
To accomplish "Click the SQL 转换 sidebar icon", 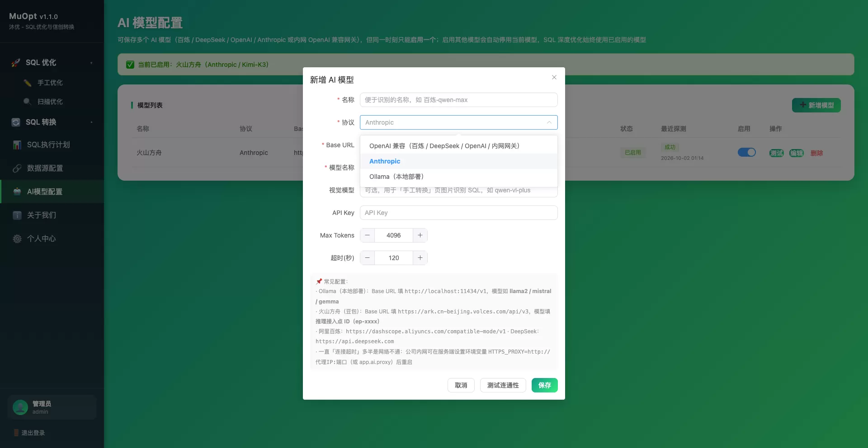I will pos(16,122).
